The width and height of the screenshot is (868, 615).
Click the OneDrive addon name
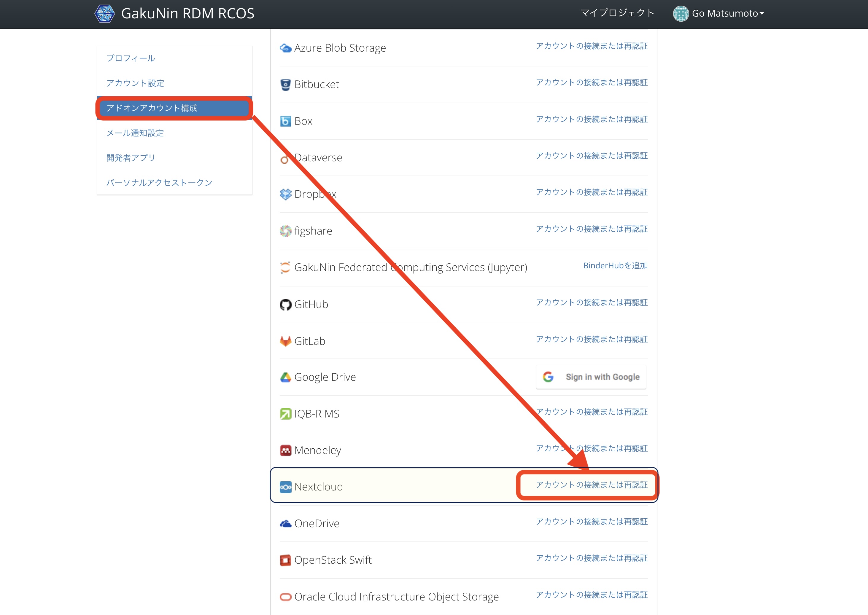tap(317, 524)
